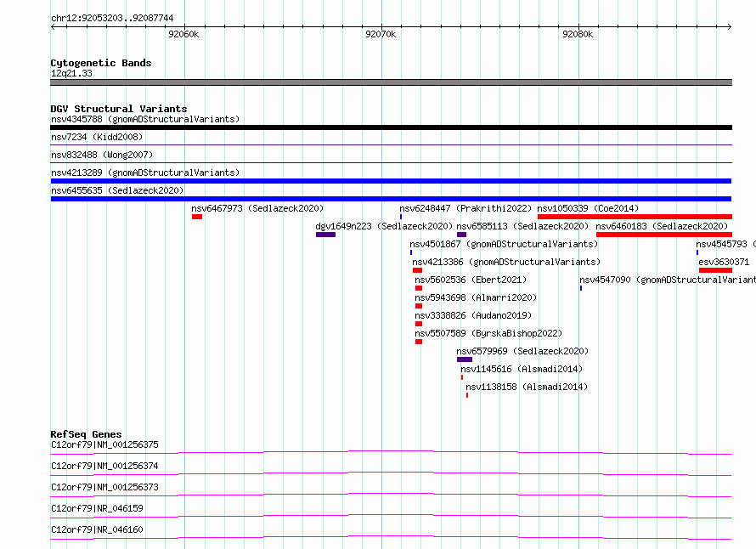The width and height of the screenshot is (756, 549).
Task: Click the DGV Structural Variants track heading
Action: click(x=119, y=109)
